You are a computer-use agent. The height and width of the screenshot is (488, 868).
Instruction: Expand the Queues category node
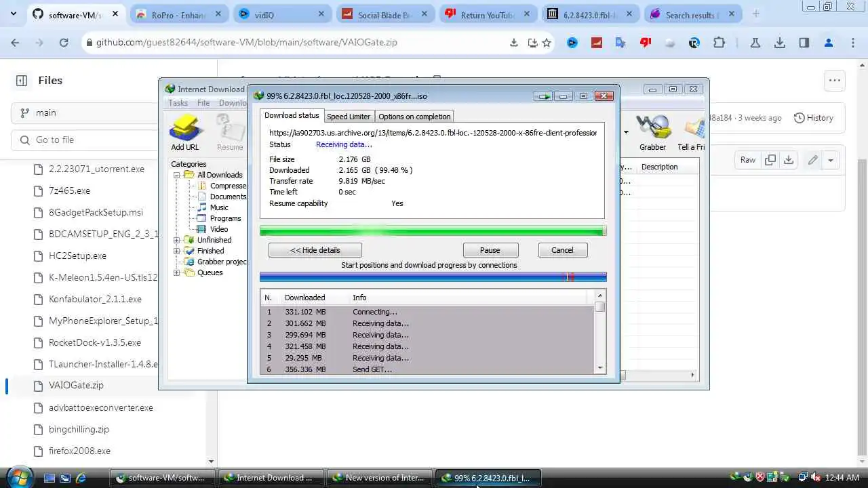177,272
